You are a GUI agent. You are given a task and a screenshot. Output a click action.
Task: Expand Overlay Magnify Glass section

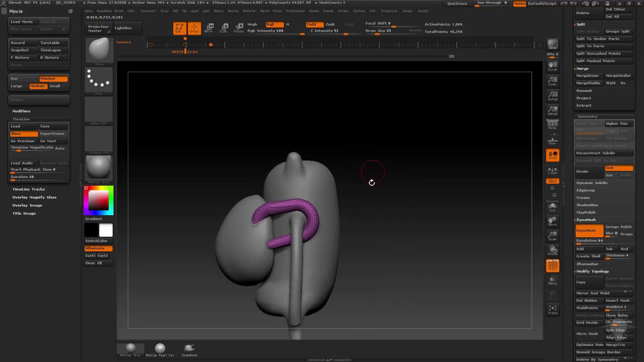pyautogui.click(x=34, y=197)
